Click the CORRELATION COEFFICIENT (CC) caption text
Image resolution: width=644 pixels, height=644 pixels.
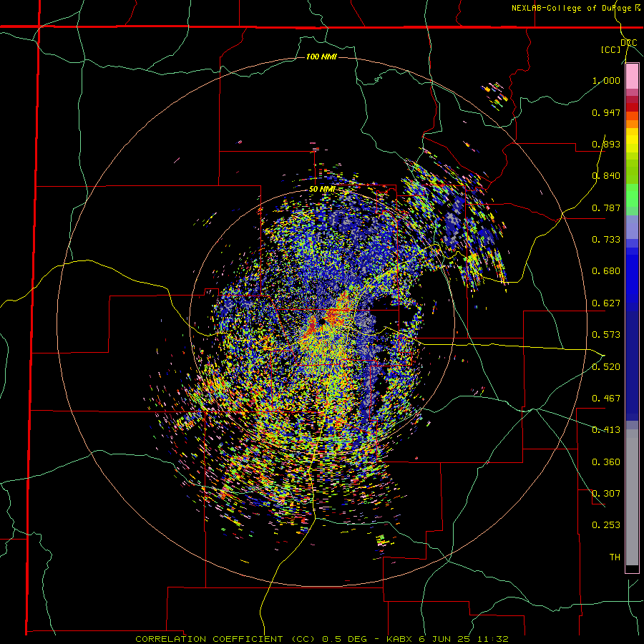225,639
